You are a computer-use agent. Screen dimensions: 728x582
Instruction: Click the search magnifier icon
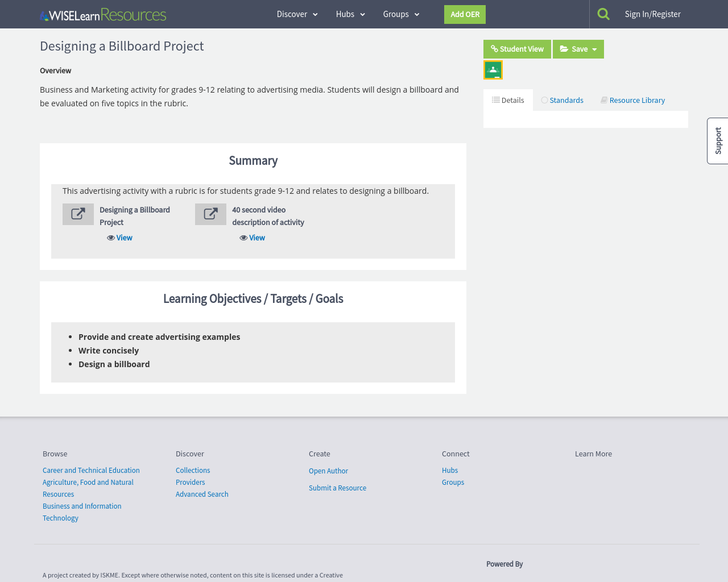pyautogui.click(x=603, y=14)
